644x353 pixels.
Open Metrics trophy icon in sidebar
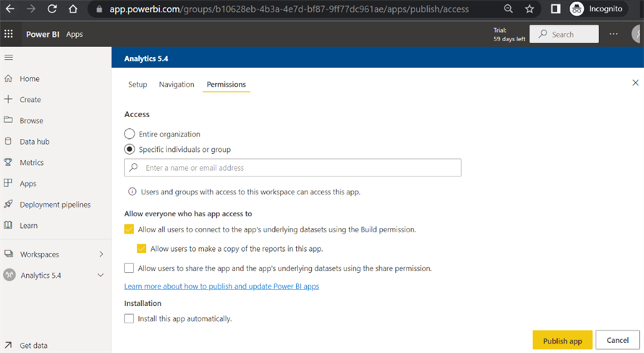(8, 162)
